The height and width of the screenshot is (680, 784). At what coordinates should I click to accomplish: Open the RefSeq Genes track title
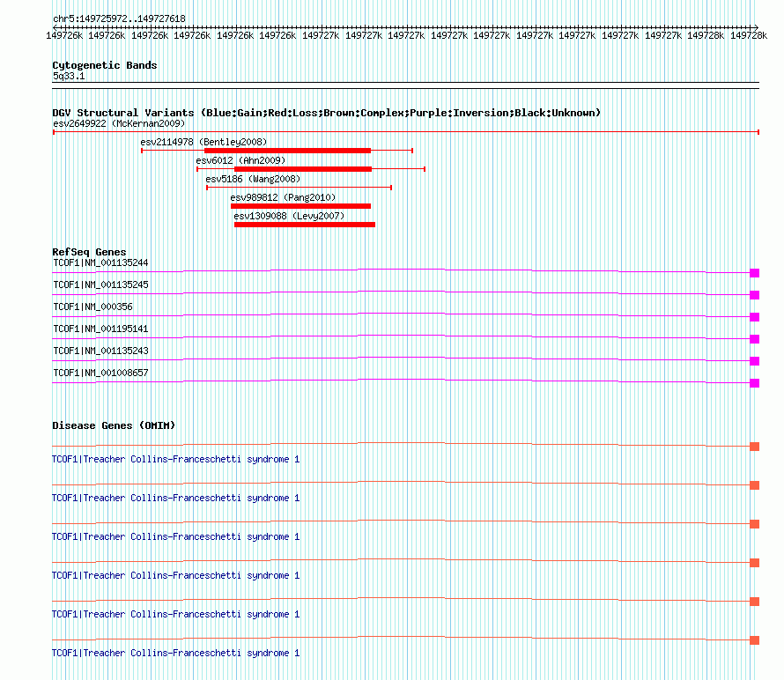click(x=89, y=252)
